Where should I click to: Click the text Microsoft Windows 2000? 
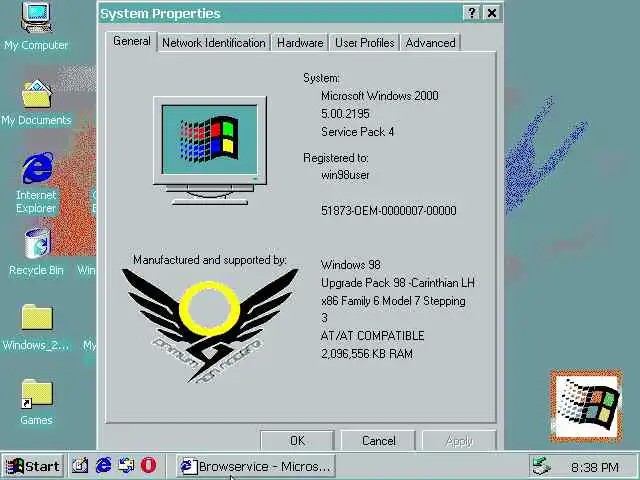(380, 96)
